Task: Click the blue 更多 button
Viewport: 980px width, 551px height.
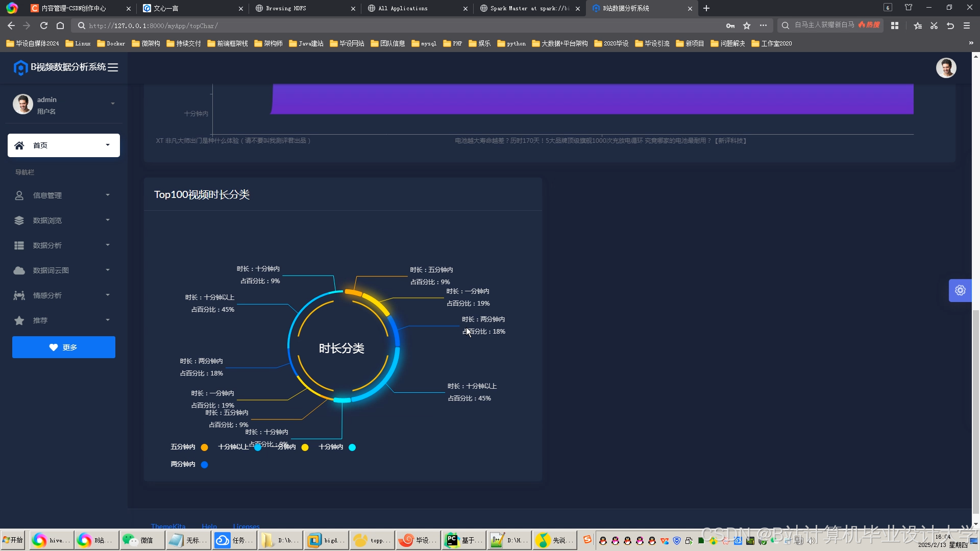Action: [x=64, y=347]
